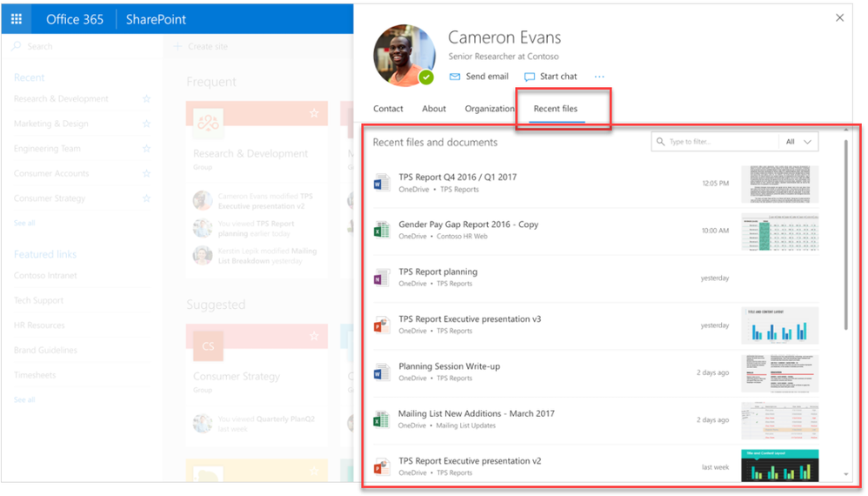Open thumbnail of Executive presentation v2
The height and width of the screenshot is (496, 868).
(x=779, y=465)
